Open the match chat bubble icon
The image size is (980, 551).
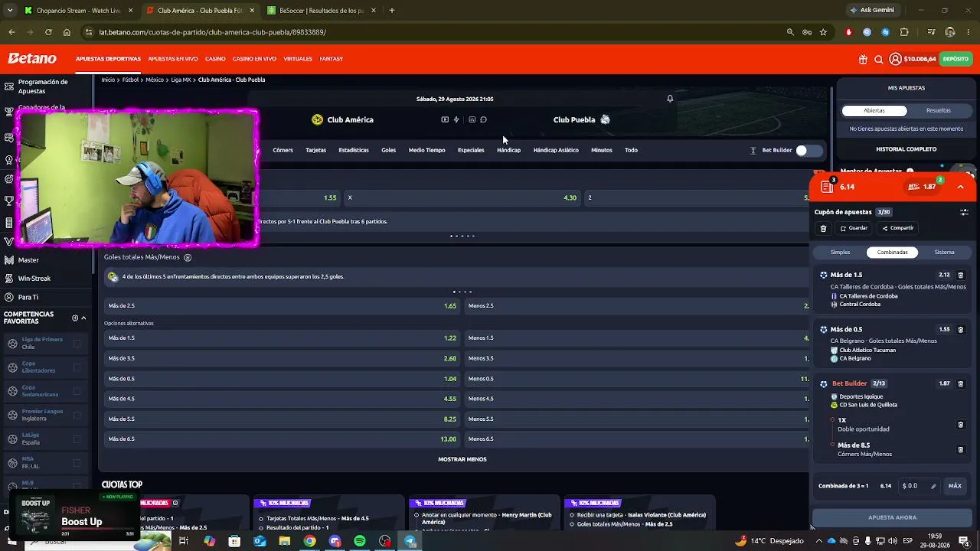[483, 119]
